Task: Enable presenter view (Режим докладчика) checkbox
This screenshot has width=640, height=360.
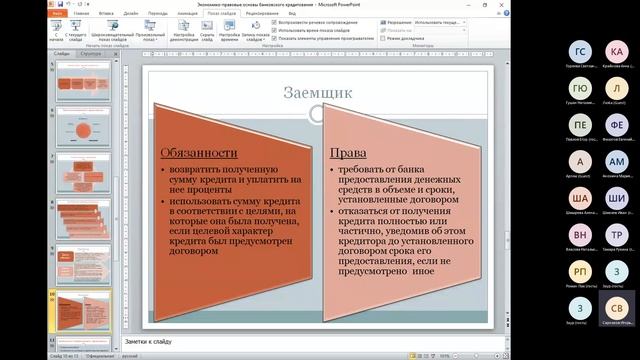Action: coord(382,38)
